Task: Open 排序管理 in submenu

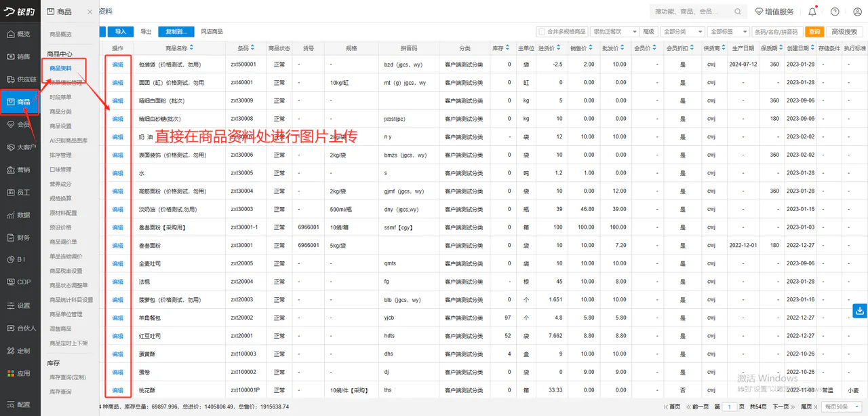Action: tap(60, 155)
